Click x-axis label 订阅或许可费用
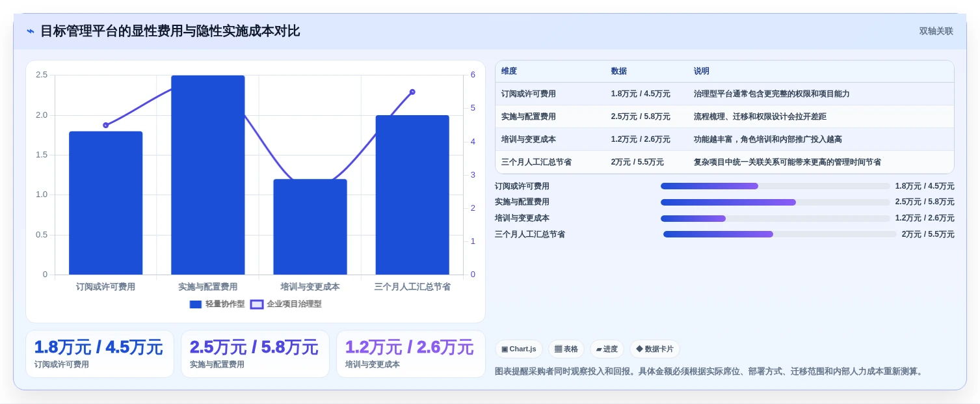This screenshot has height=404, width=980. (x=106, y=287)
